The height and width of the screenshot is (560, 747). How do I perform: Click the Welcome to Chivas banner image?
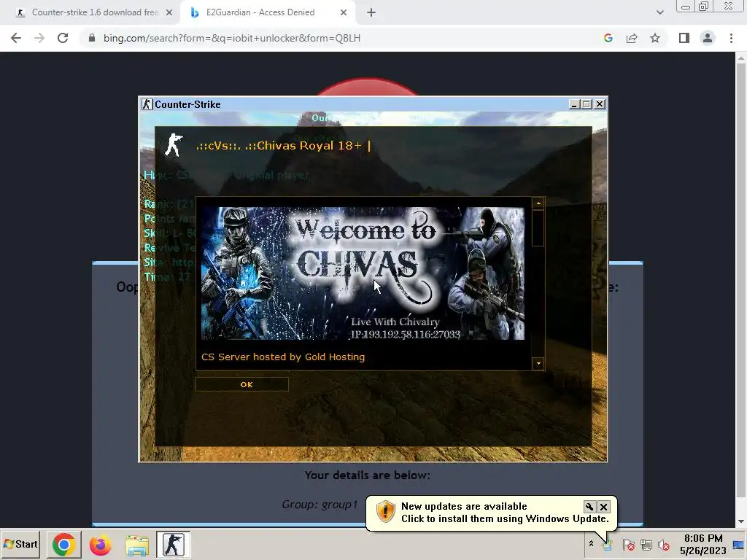pyautogui.click(x=363, y=273)
